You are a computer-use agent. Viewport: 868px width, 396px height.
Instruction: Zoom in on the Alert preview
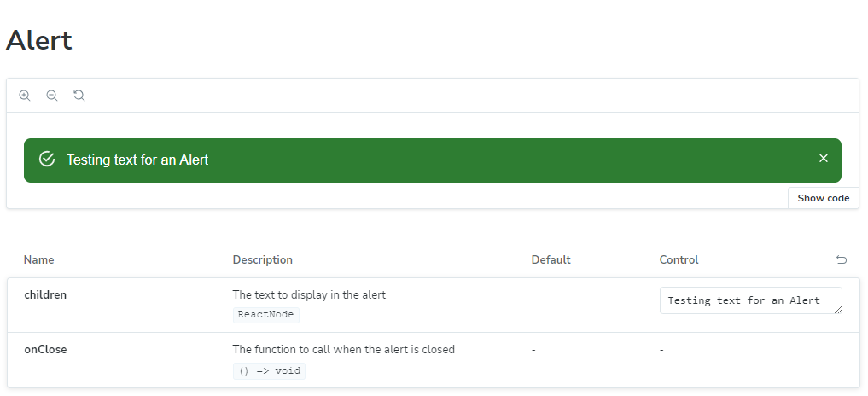(25, 96)
